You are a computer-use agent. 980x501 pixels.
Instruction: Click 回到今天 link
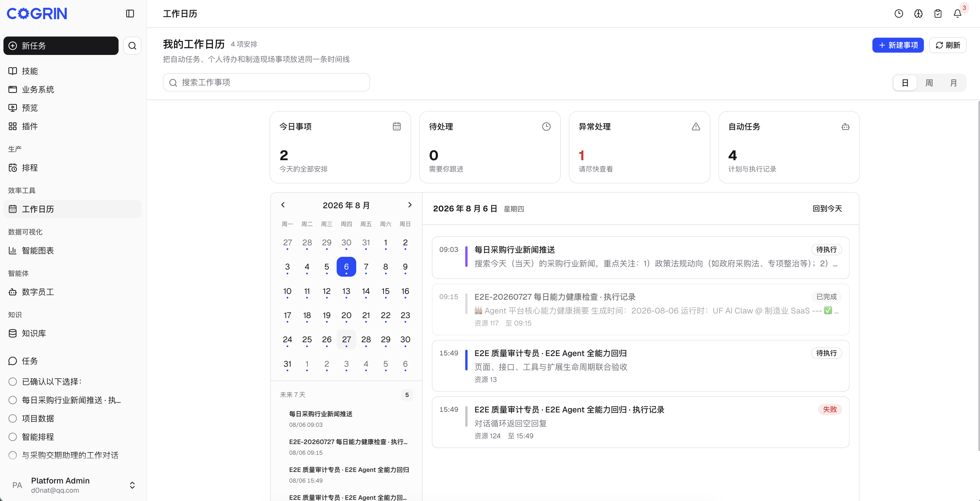click(827, 209)
